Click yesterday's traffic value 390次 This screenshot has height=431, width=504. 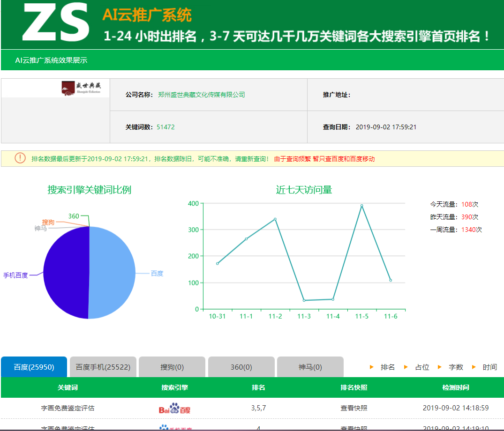470,217
